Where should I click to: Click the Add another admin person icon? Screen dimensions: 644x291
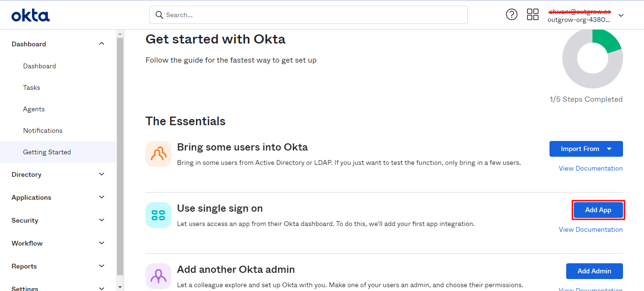[158, 276]
